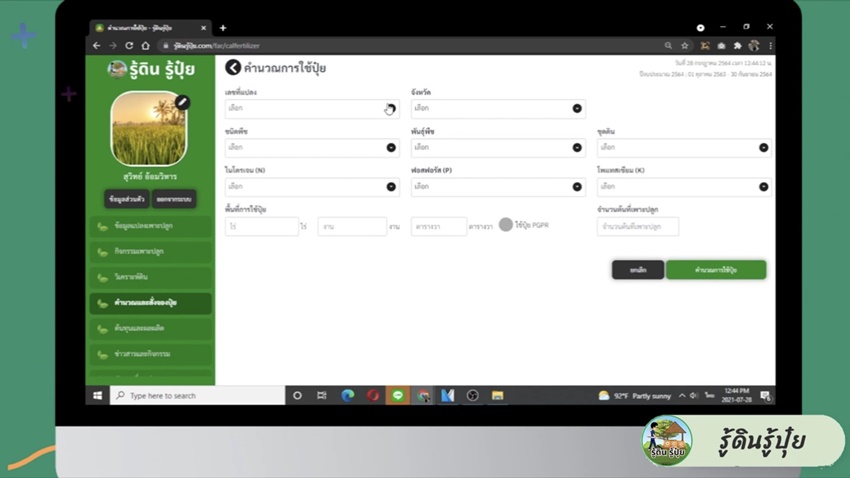Image resolution: width=850 pixels, height=478 pixels.
Task: Open Microsoft Edge from the taskbar
Action: [x=347, y=396]
